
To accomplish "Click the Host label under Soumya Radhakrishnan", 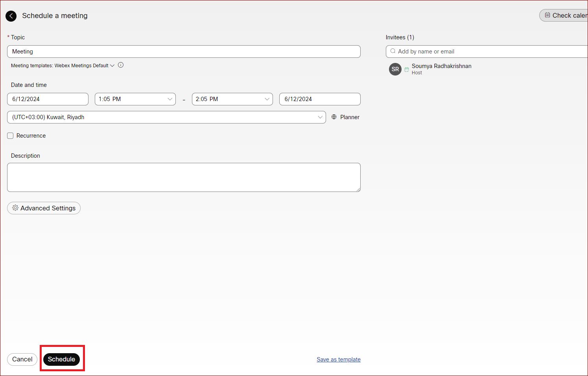I will 417,73.
